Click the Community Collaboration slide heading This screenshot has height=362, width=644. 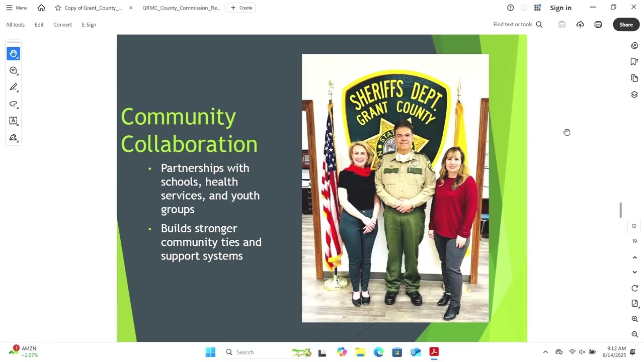[189, 130]
